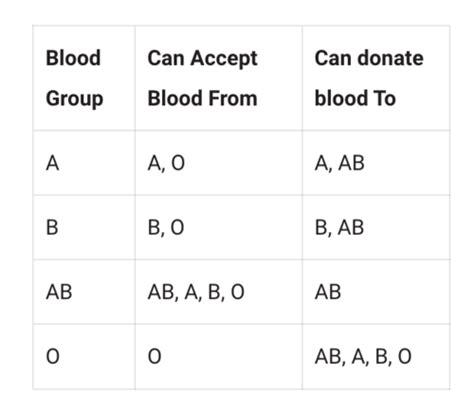Select AB row's donate cell 'AB'
Screen dimensions: 474x412
[376, 292]
